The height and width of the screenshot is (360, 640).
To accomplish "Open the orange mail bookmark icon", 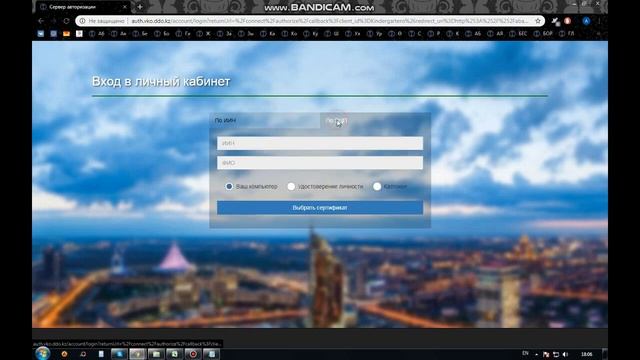I will coord(67,34).
